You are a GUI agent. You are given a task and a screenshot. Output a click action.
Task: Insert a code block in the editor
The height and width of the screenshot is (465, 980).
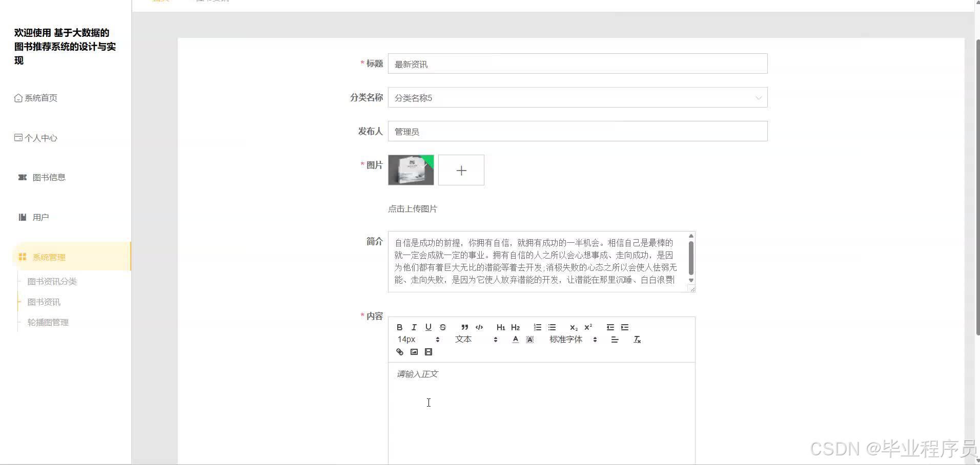coord(479,327)
